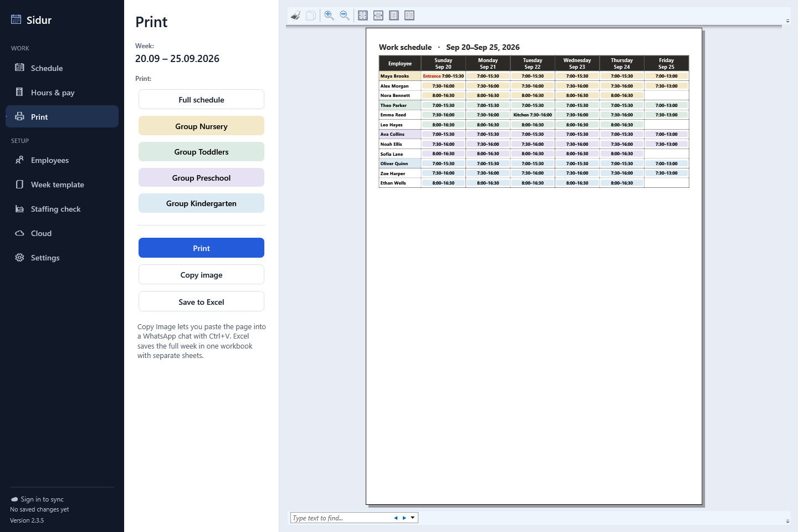Open the find options dropdown arrow
The height and width of the screenshot is (532, 798).
pyautogui.click(x=413, y=518)
